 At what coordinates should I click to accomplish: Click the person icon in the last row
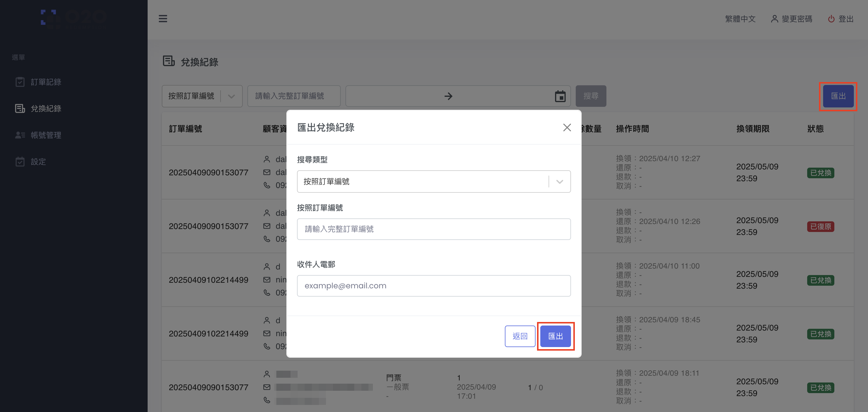click(x=267, y=374)
